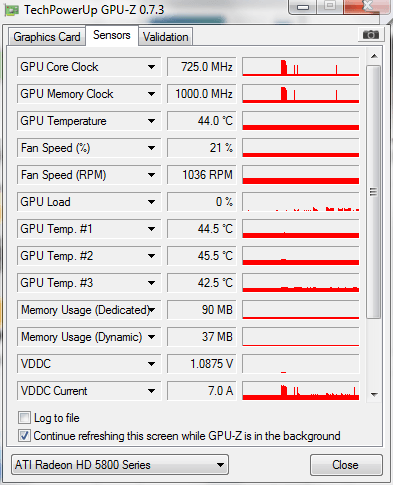Enable the Log to file checkbox
393x485 pixels.
pos(24,418)
